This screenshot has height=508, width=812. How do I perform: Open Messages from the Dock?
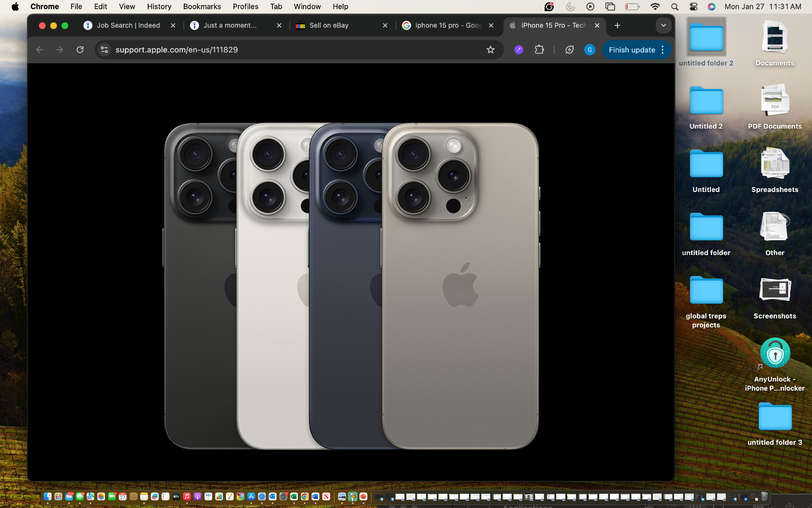80,496
